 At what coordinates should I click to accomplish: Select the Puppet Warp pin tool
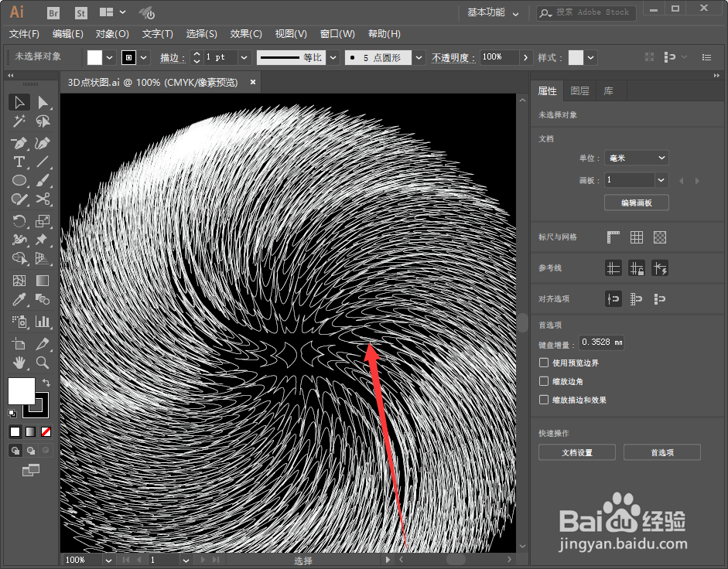click(x=43, y=240)
